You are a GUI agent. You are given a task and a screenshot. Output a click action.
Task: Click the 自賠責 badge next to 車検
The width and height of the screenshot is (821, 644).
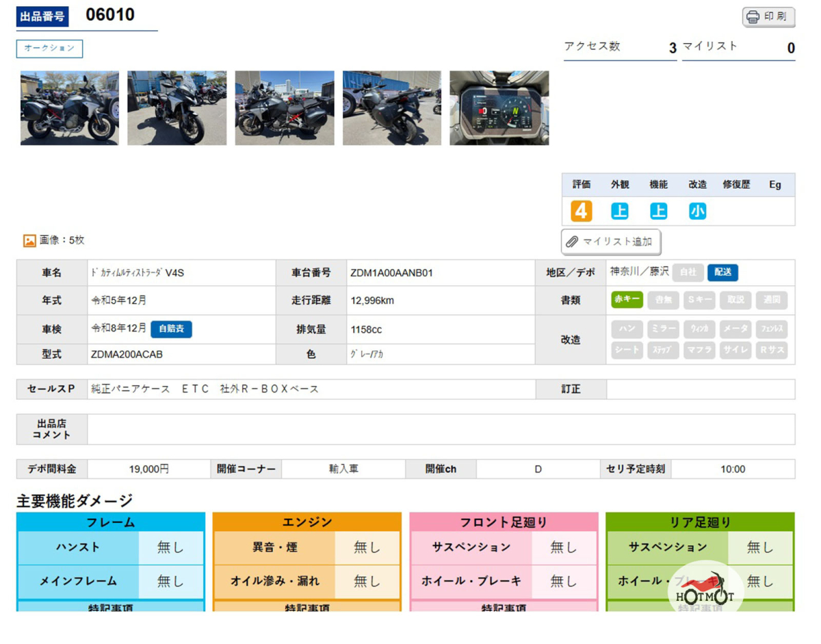click(x=171, y=329)
